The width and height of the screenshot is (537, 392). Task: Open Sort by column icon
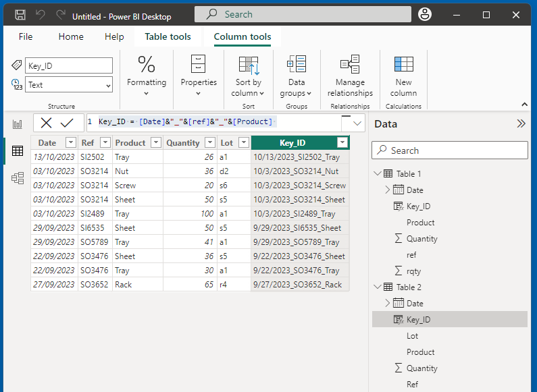pos(249,65)
